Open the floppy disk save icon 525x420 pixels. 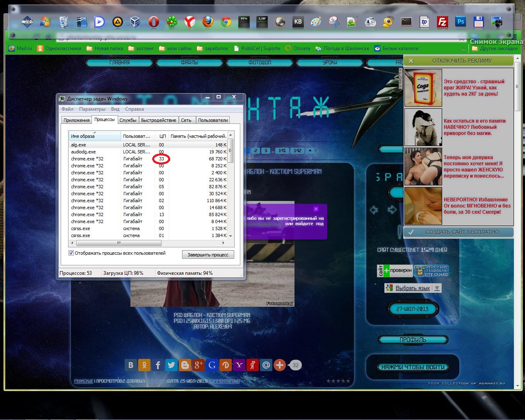pyautogui.click(x=478, y=22)
